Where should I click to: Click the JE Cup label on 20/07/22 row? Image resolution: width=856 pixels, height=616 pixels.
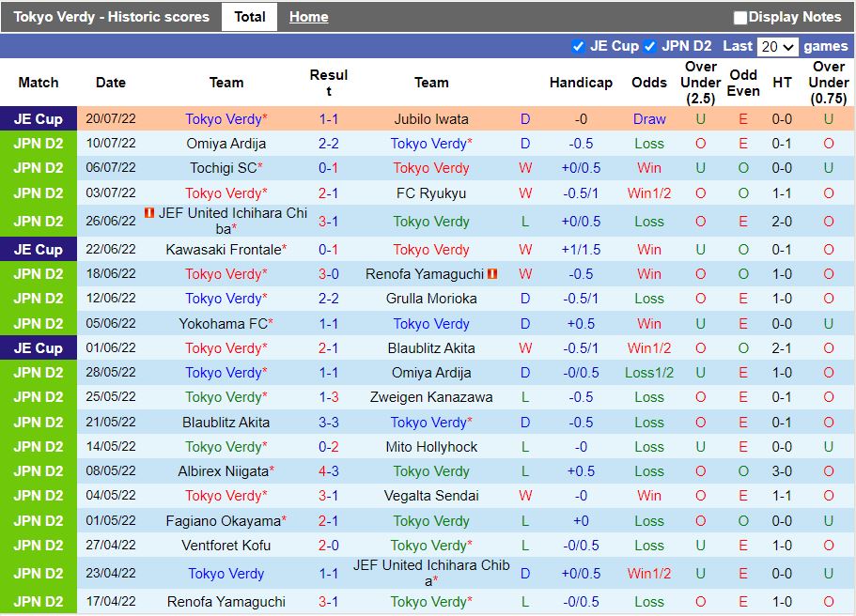coord(39,119)
